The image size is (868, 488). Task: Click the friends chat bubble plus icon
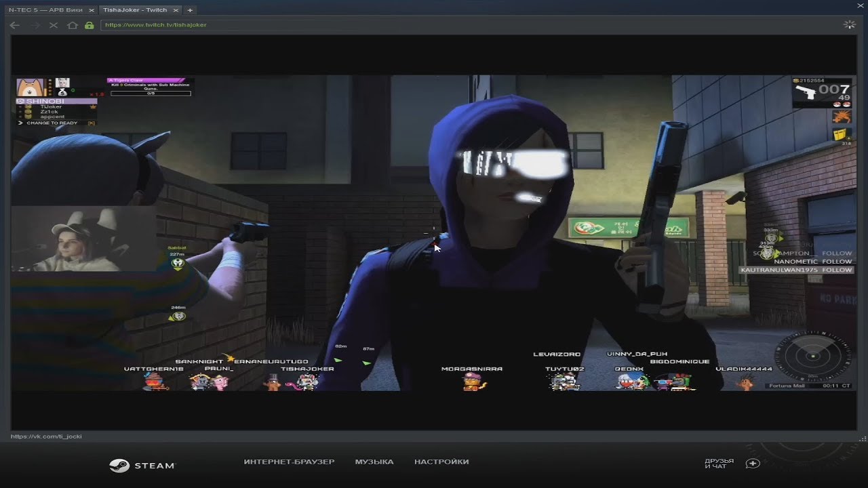[753, 464]
